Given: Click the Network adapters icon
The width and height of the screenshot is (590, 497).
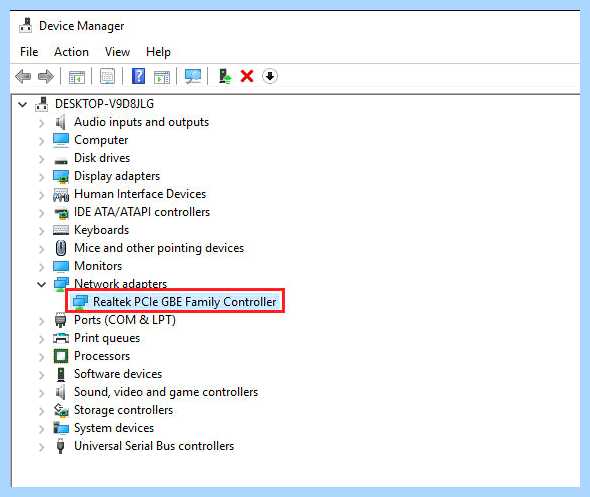Looking at the screenshot, I should [61, 284].
